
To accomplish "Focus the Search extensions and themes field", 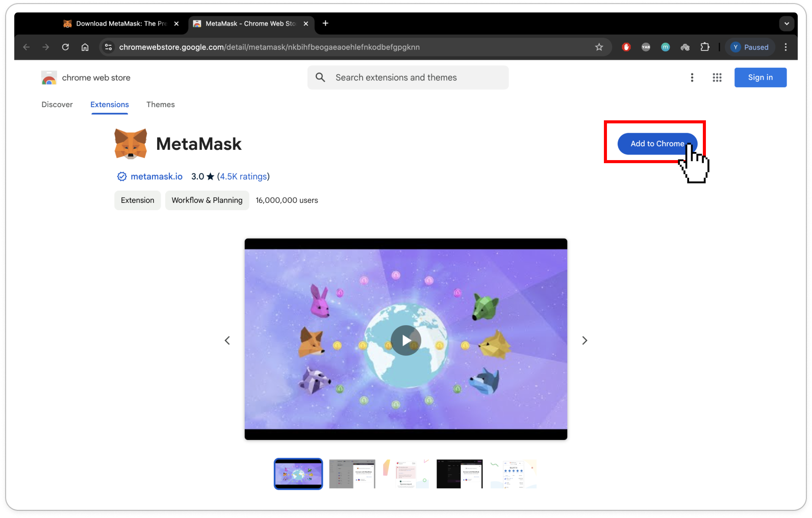I will click(408, 77).
